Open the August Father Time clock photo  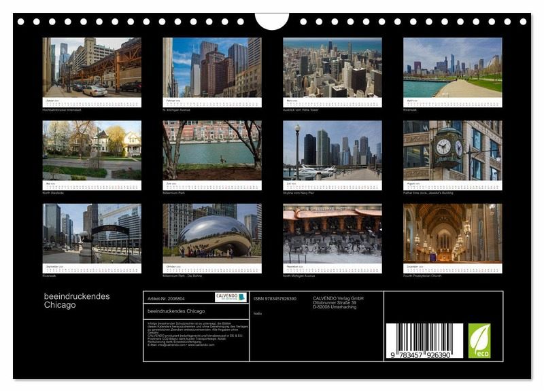(452, 150)
